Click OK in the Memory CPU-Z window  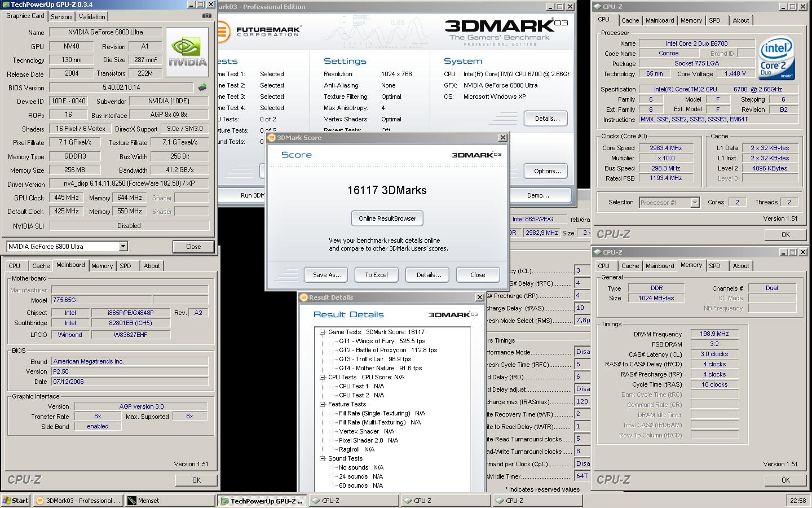pos(785,480)
